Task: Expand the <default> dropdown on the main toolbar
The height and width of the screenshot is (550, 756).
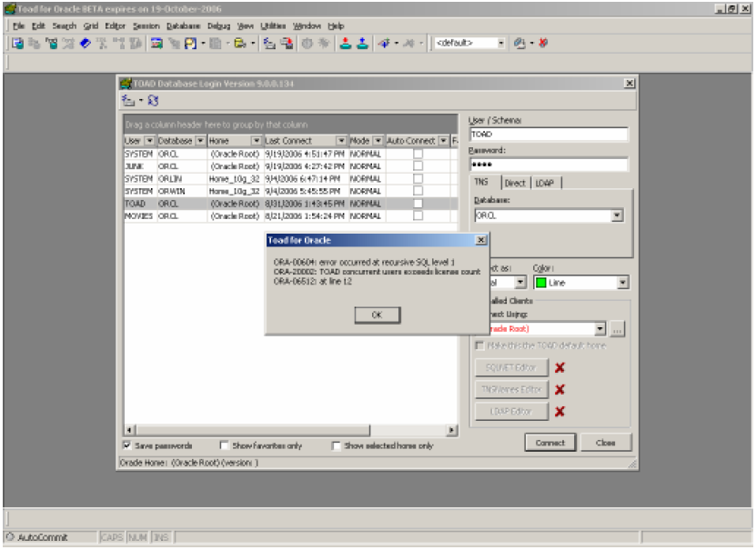Action: point(501,44)
